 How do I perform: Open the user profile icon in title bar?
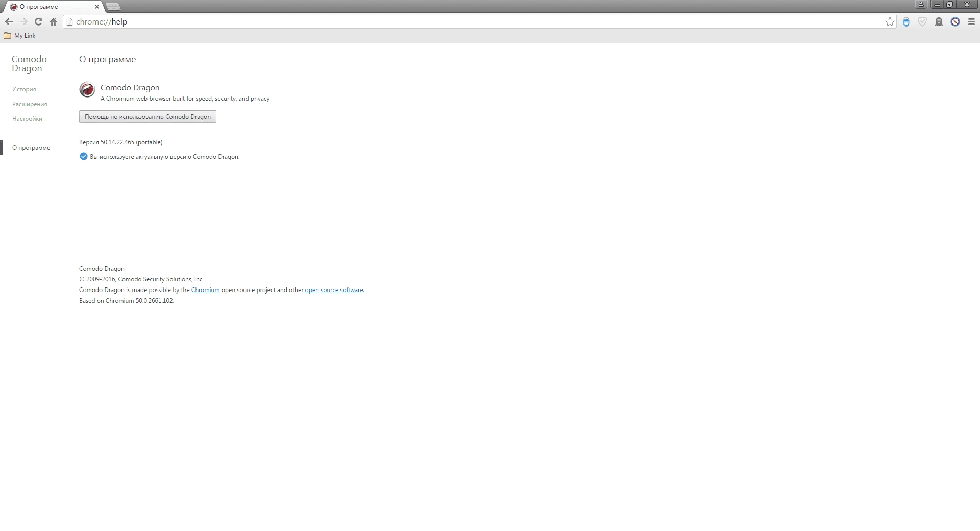click(921, 5)
